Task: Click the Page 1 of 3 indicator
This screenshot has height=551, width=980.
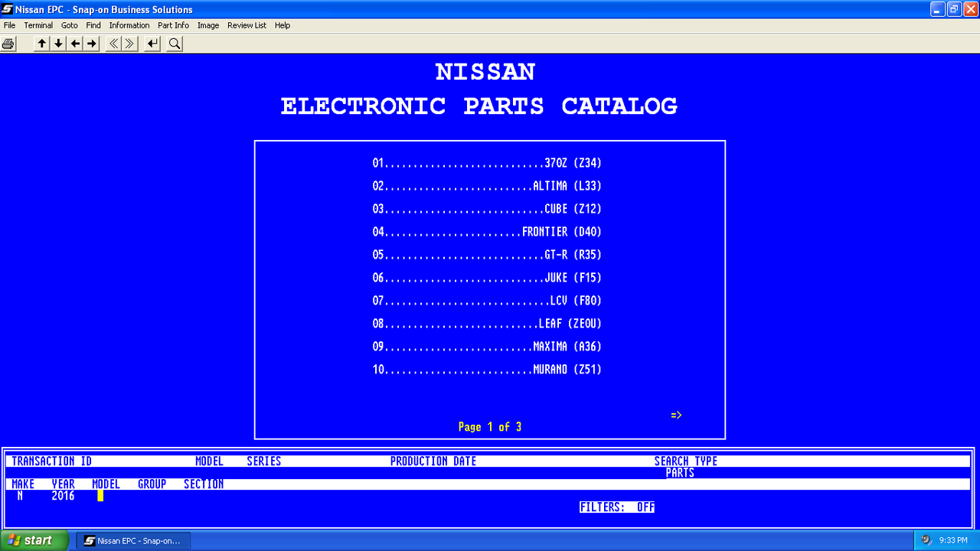Action: pos(490,427)
